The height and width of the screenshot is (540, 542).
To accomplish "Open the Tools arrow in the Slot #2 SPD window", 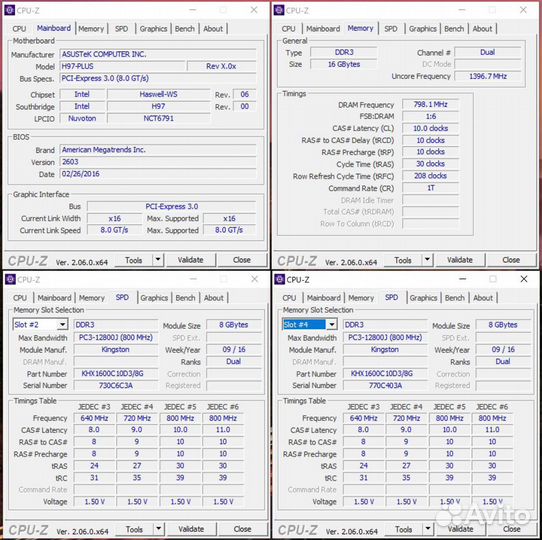I will [x=159, y=529].
